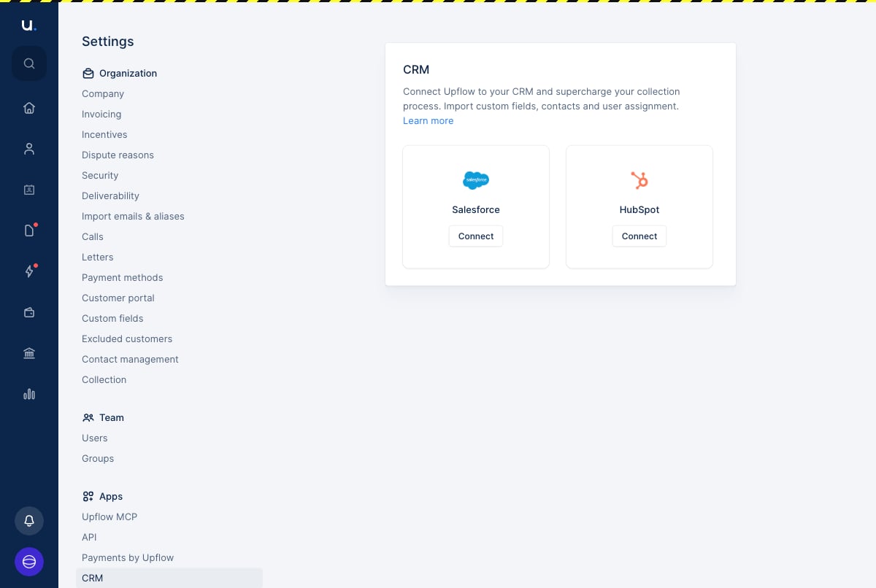Image resolution: width=876 pixels, height=588 pixels.
Task: Click the Apps section heading
Action: click(x=111, y=496)
